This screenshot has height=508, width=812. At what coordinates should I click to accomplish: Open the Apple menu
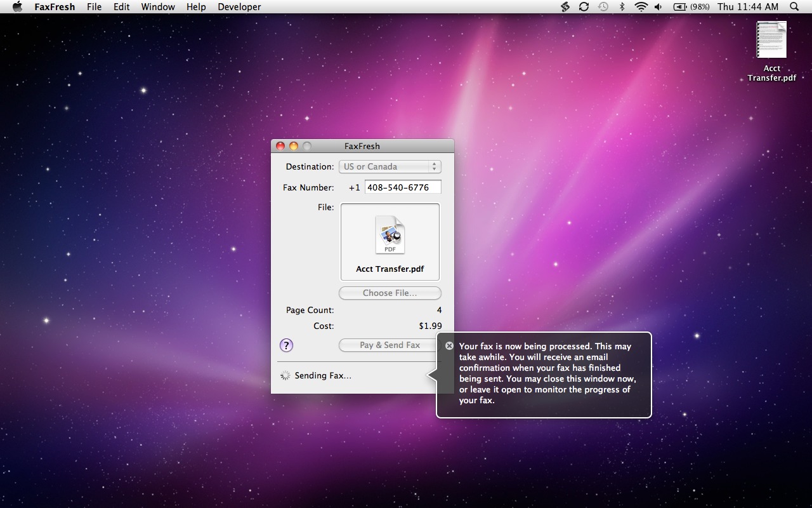pos(17,7)
